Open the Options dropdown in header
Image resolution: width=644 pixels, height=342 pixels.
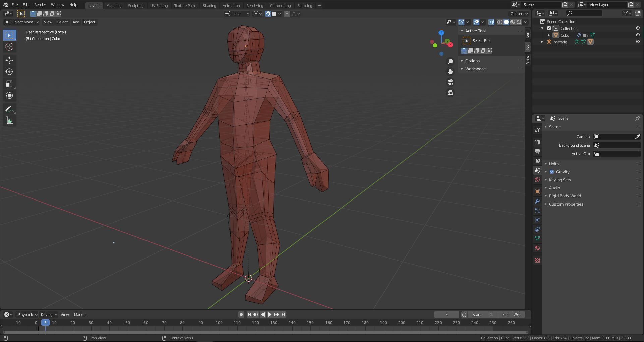519,14
